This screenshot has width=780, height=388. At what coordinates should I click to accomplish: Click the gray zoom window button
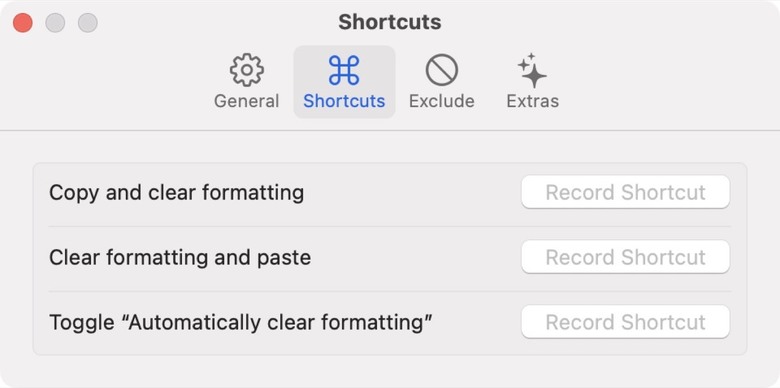click(88, 23)
